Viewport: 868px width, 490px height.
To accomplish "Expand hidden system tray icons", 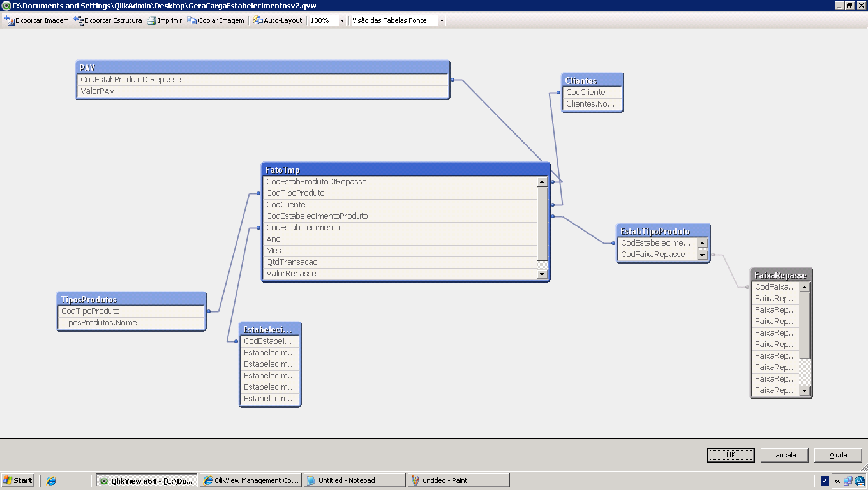I will pyautogui.click(x=837, y=481).
